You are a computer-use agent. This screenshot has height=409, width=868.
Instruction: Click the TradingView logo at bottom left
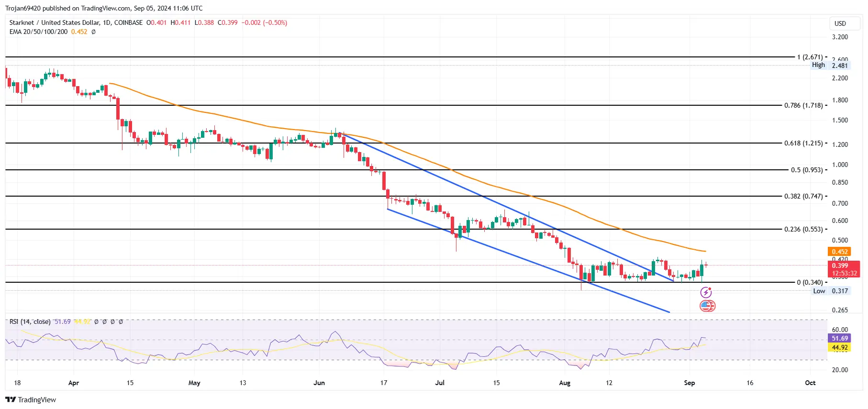click(31, 400)
